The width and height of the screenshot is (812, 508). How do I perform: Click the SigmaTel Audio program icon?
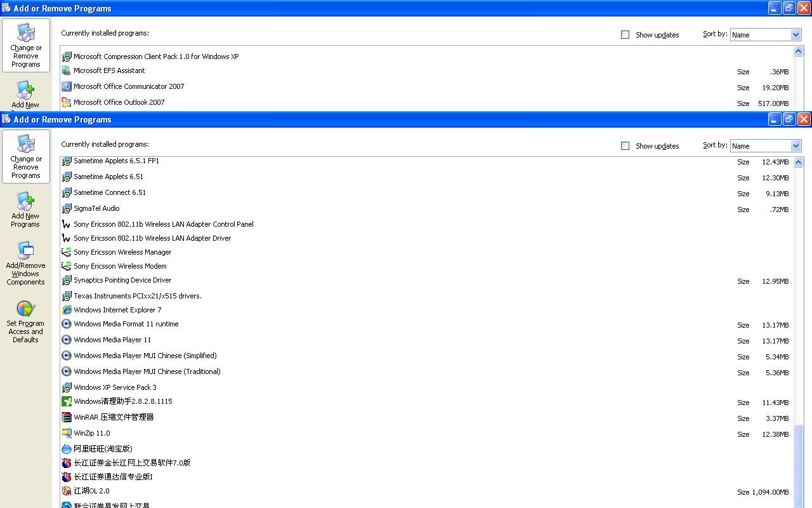click(x=66, y=209)
